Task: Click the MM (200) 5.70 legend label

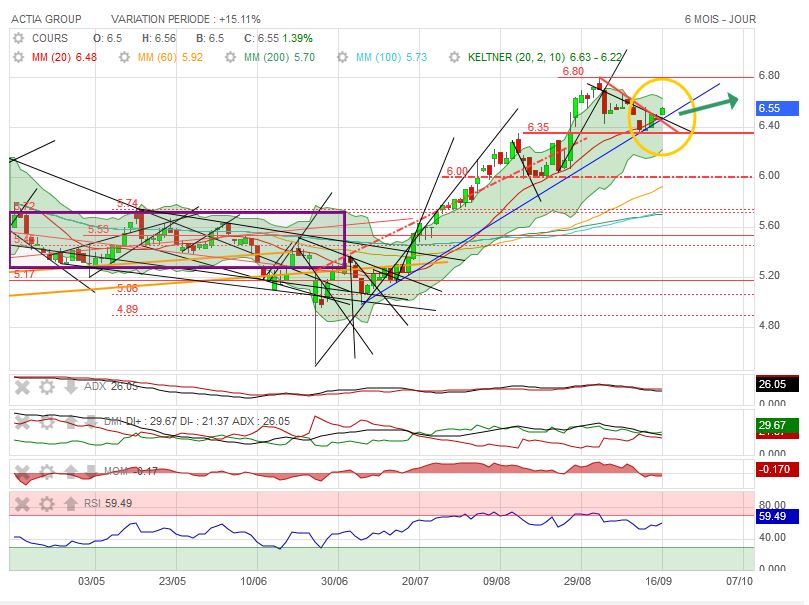Action: (279, 57)
